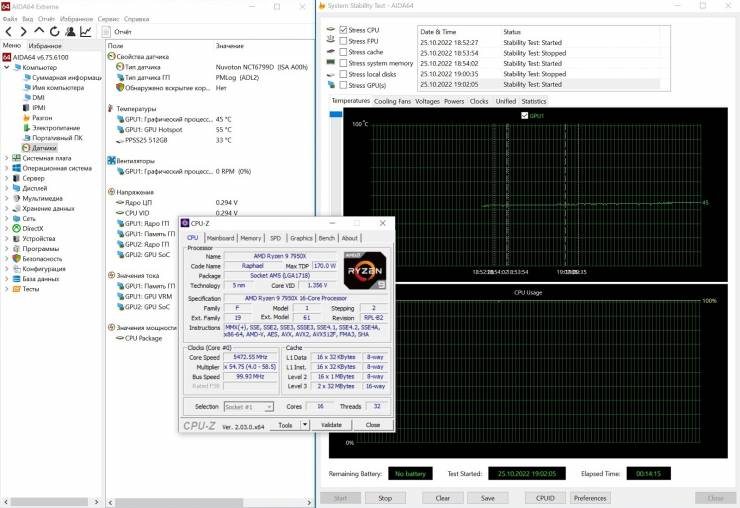Switch to the Statistics tab
740x508 pixels.
pyautogui.click(x=534, y=101)
